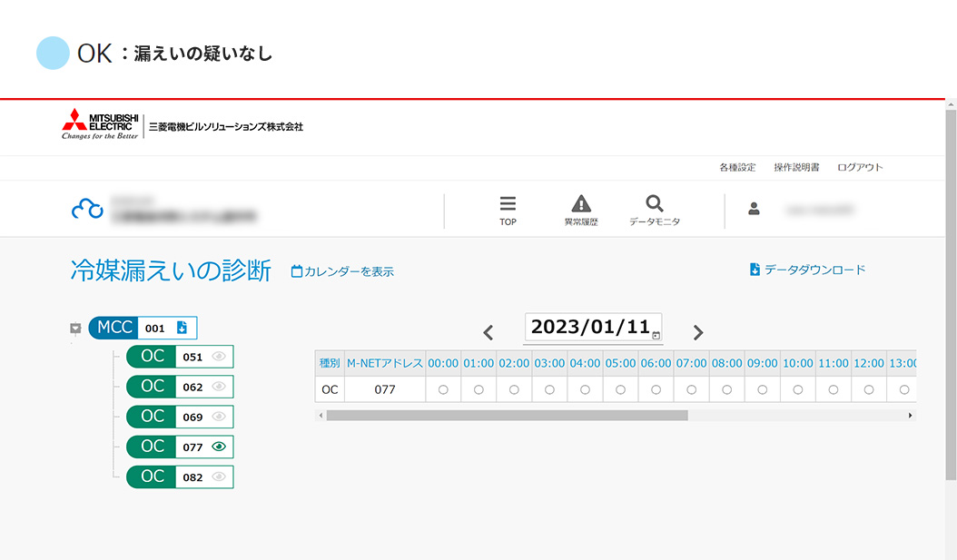Image resolution: width=957 pixels, height=560 pixels.
Task: Click the MCC 001 download icon
Action: [x=182, y=328]
